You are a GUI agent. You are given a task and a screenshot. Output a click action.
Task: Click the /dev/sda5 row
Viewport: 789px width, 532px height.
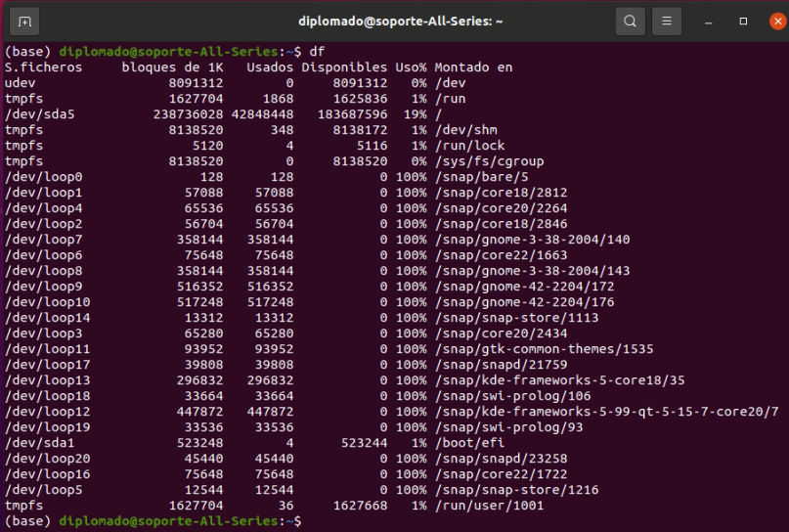tap(223, 114)
